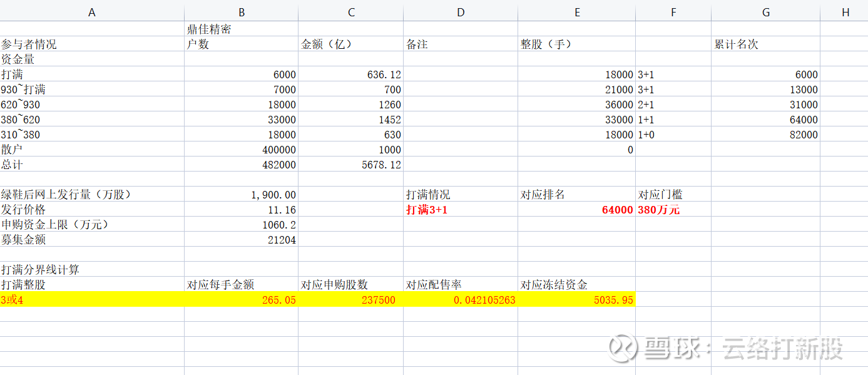Click the 36000 whole shares cell

(577, 104)
